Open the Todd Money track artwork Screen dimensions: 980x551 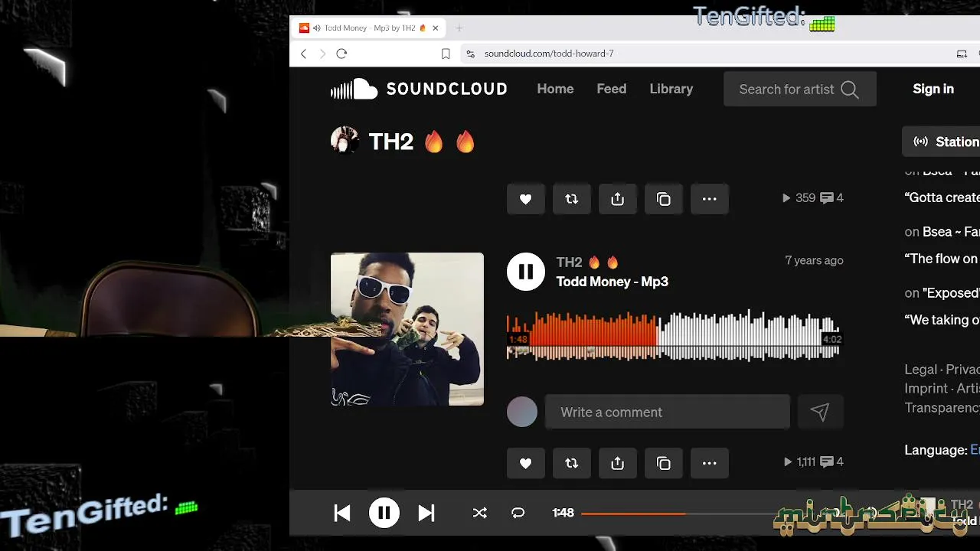coord(407,329)
